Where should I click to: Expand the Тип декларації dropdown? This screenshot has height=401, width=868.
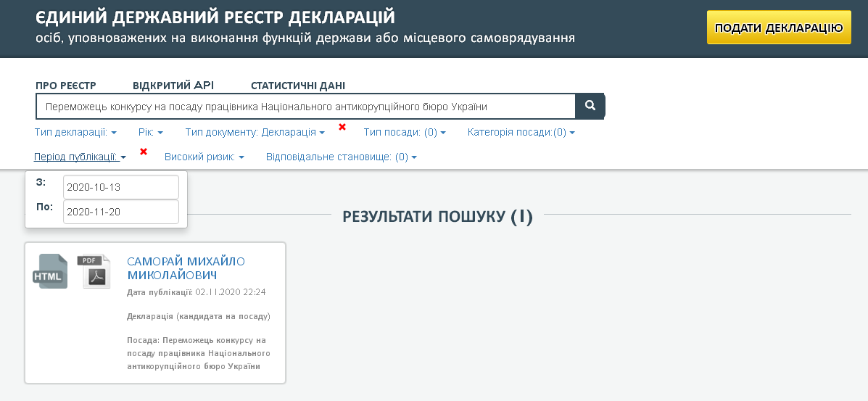click(75, 133)
